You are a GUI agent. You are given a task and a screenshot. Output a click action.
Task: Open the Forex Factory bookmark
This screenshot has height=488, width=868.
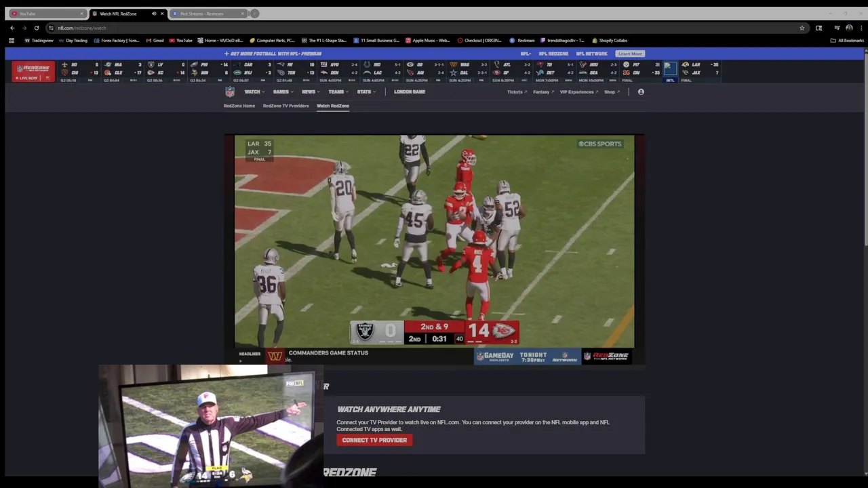(x=117, y=40)
